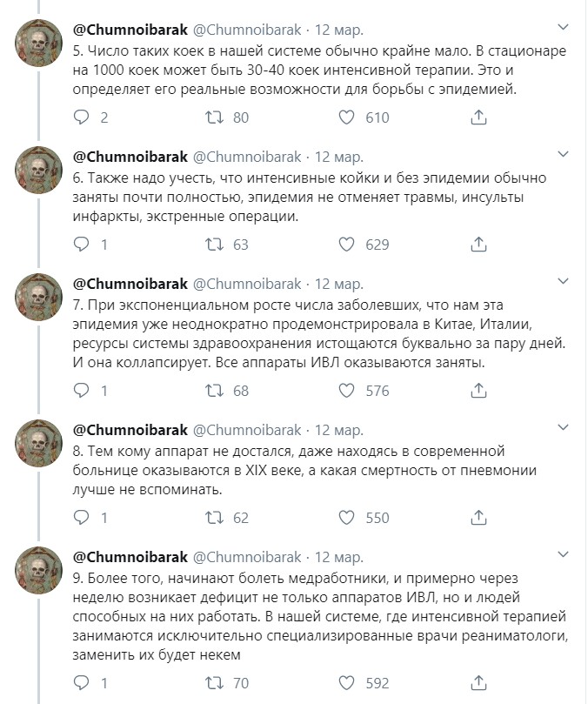The image size is (588, 704).
Task: Open @Chumnoibarak profile name on tweet 6
Action: tap(130, 157)
